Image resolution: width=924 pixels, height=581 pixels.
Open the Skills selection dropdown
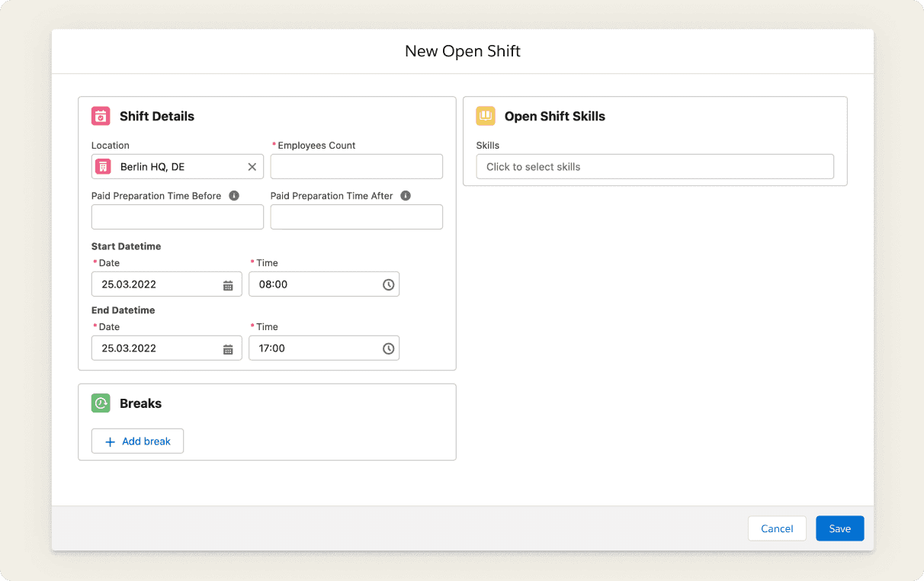(x=655, y=166)
